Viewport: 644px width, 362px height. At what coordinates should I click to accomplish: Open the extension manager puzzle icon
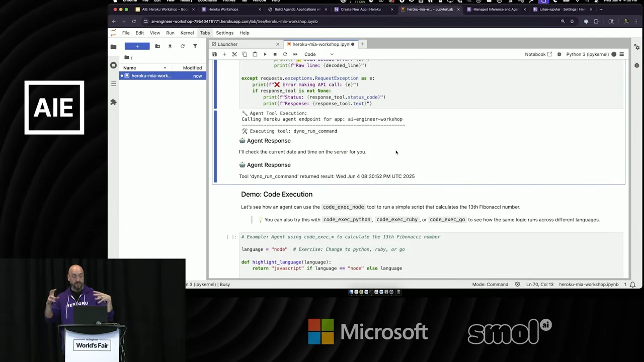tap(113, 102)
